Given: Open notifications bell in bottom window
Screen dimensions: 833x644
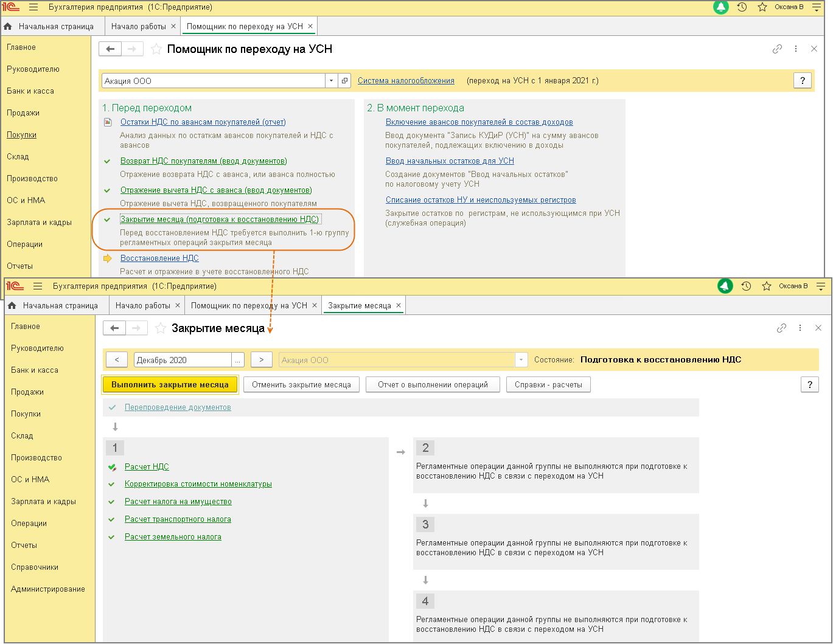Looking at the screenshot, I should 725,286.
